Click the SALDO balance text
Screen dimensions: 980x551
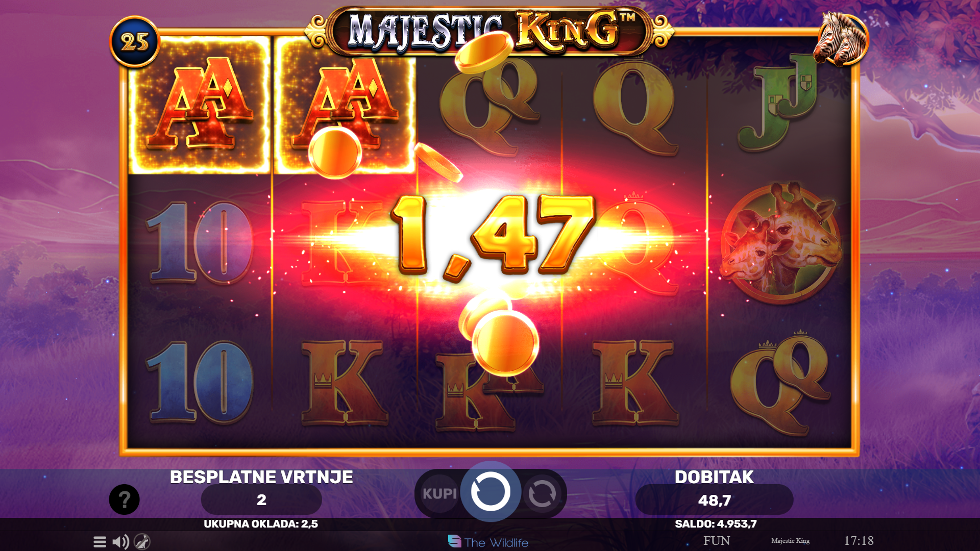[716, 524]
